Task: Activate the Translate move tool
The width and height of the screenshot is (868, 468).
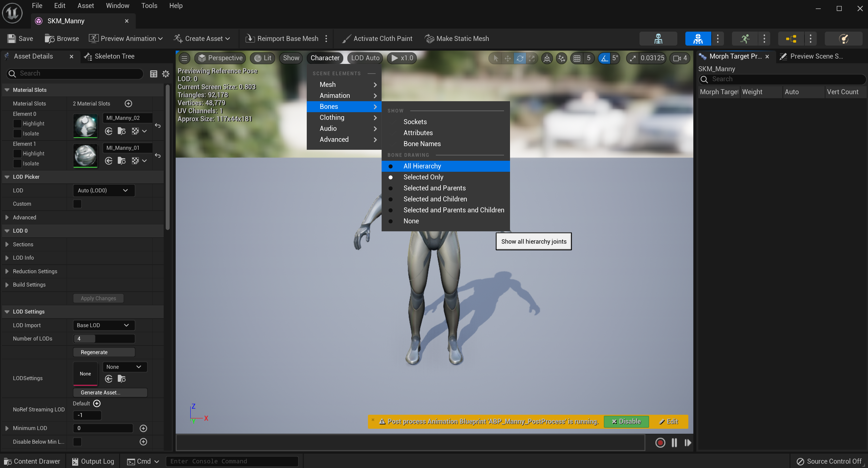Action: (507, 58)
